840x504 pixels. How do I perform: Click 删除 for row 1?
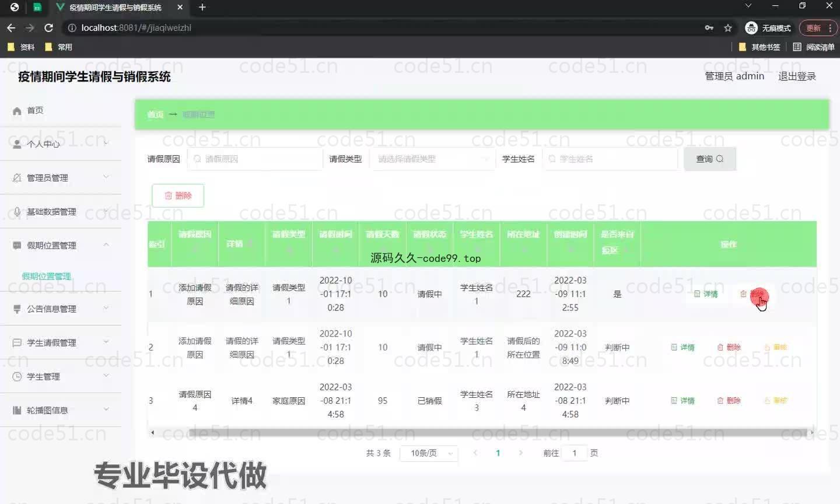[752, 294]
